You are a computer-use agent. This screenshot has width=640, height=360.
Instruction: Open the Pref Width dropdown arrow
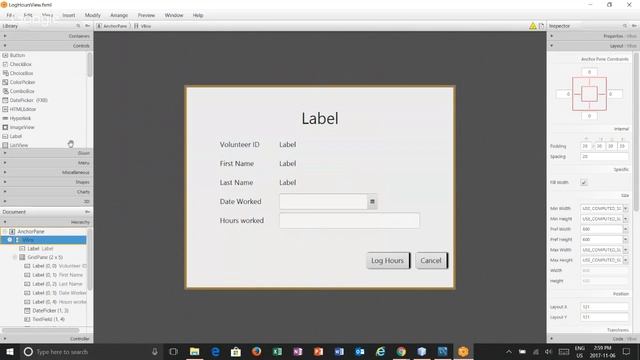[625, 229]
